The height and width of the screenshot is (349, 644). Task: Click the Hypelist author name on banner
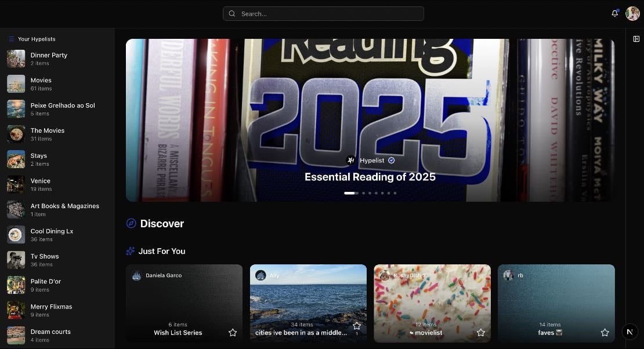point(372,161)
